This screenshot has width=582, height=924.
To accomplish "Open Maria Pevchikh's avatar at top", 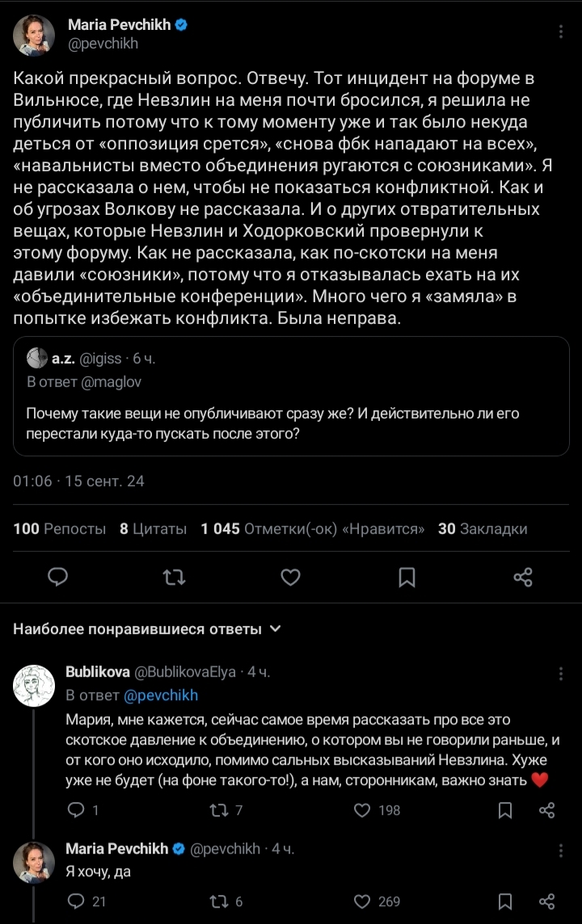I will (x=34, y=36).
